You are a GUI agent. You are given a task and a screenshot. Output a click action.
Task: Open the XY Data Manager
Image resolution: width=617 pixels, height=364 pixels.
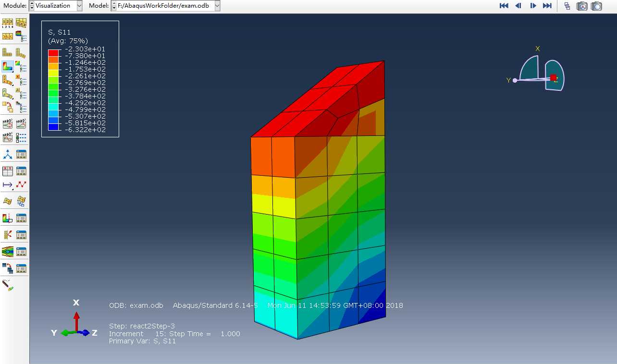[21, 171]
